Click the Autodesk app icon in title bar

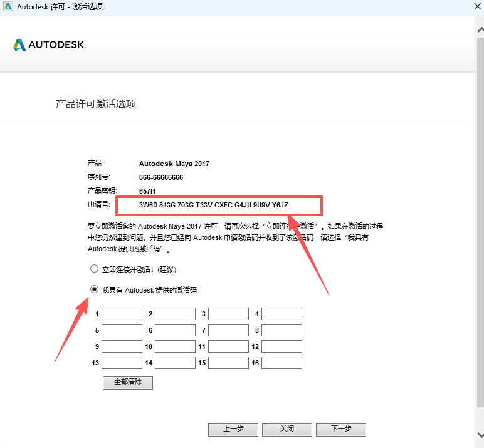click(x=8, y=6)
